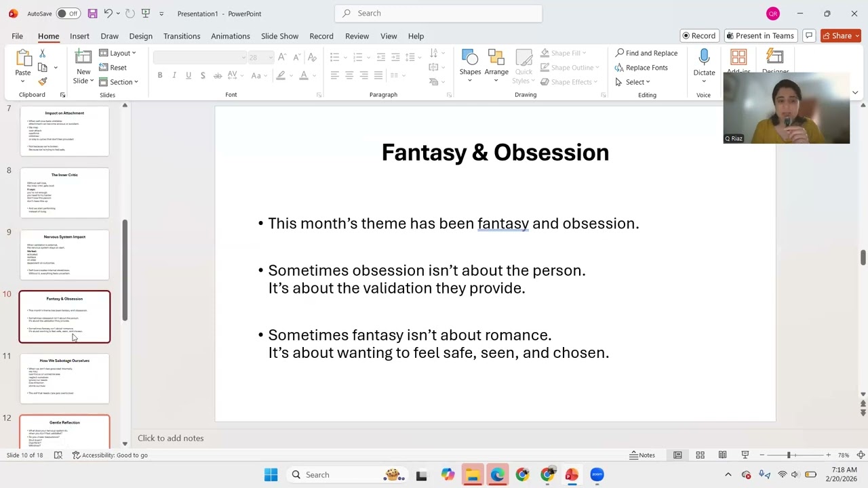The height and width of the screenshot is (488, 868).
Task: Select slide 11 How We Sabotage Ourselves
Action: tap(64, 379)
